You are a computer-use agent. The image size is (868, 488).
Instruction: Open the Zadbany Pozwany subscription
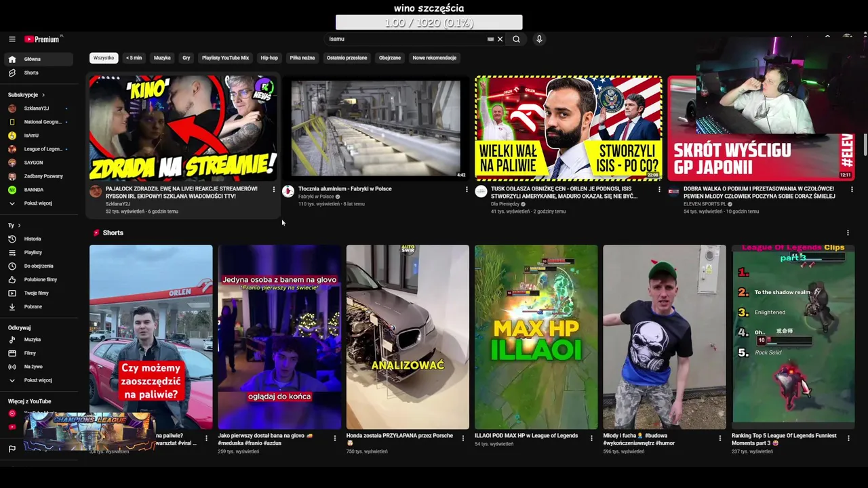(x=39, y=176)
